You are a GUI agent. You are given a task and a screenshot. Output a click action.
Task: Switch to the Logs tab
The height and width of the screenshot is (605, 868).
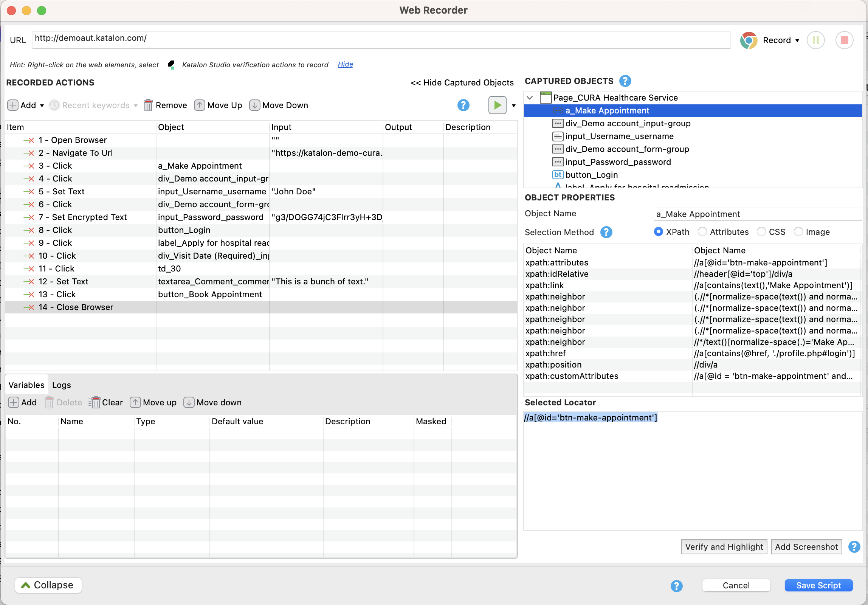coord(62,385)
